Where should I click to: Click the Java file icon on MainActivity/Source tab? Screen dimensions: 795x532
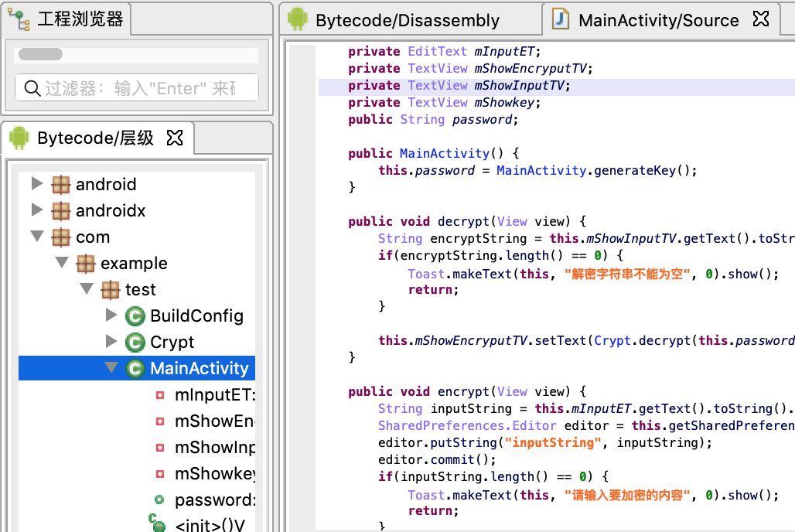coord(560,19)
